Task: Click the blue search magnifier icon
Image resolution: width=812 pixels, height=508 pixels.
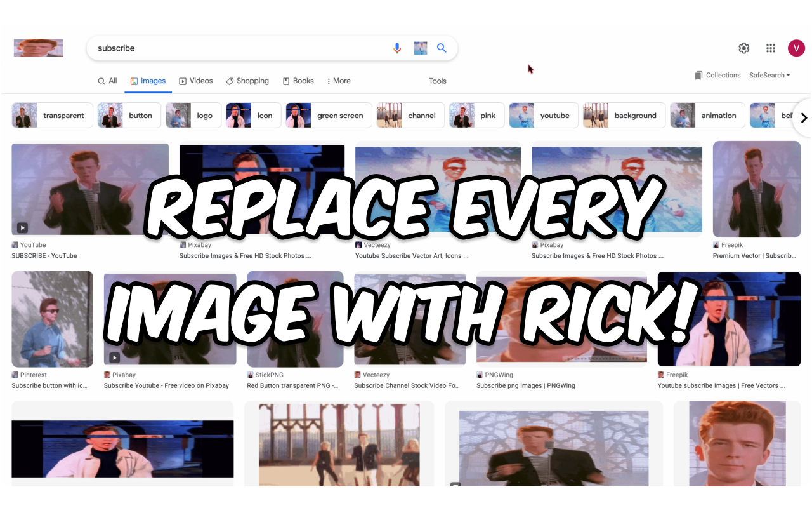Action: [x=442, y=48]
